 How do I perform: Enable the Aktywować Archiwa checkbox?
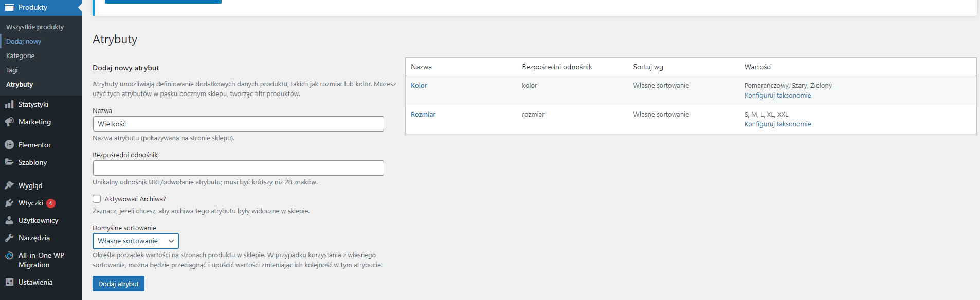coord(97,199)
